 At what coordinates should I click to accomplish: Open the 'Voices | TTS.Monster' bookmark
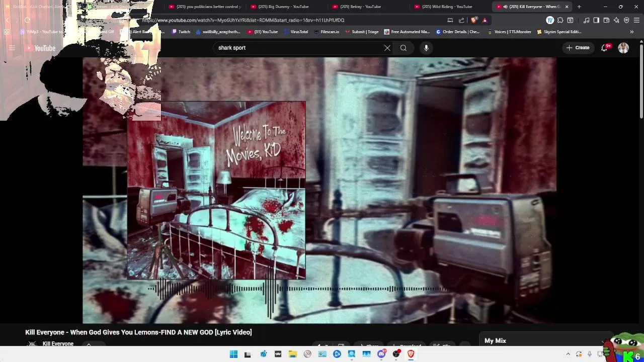click(x=509, y=32)
